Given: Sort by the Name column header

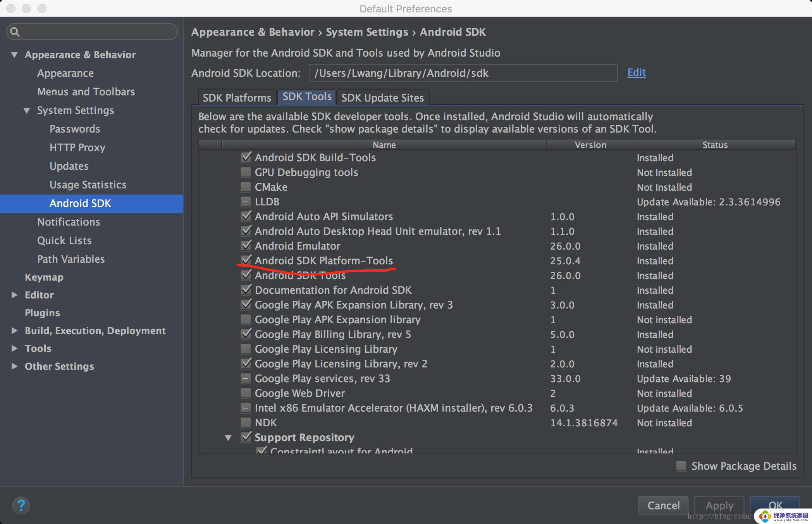Looking at the screenshot, I should coord(384,145).
